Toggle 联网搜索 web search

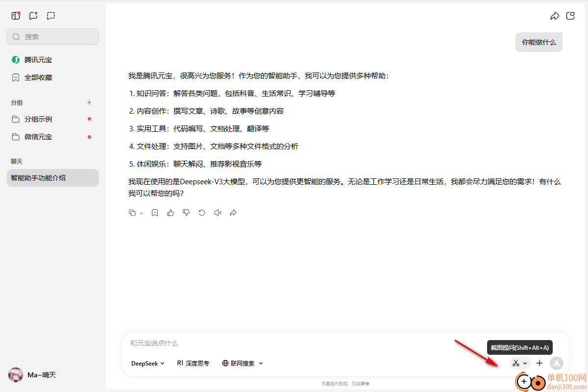[238, 363]
